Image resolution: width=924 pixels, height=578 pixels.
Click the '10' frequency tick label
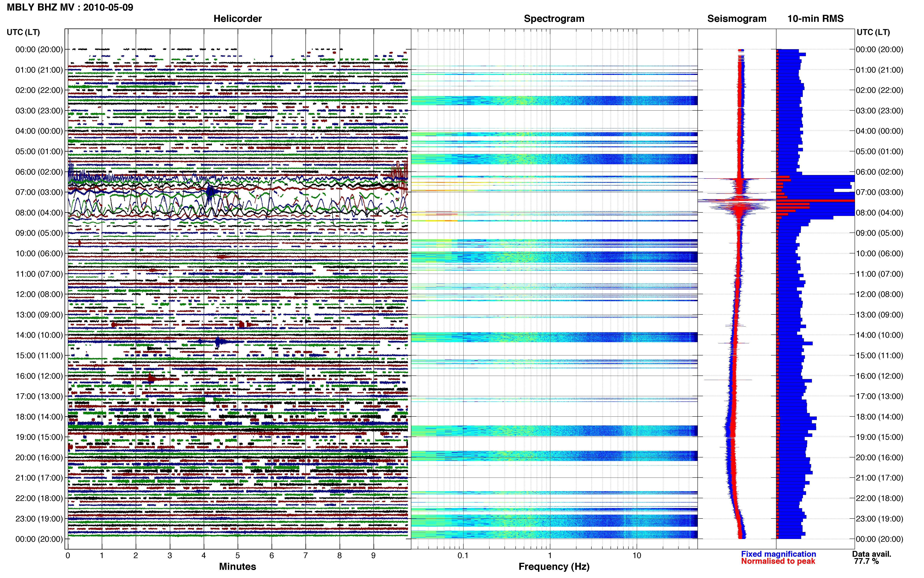tap(637, 555)
